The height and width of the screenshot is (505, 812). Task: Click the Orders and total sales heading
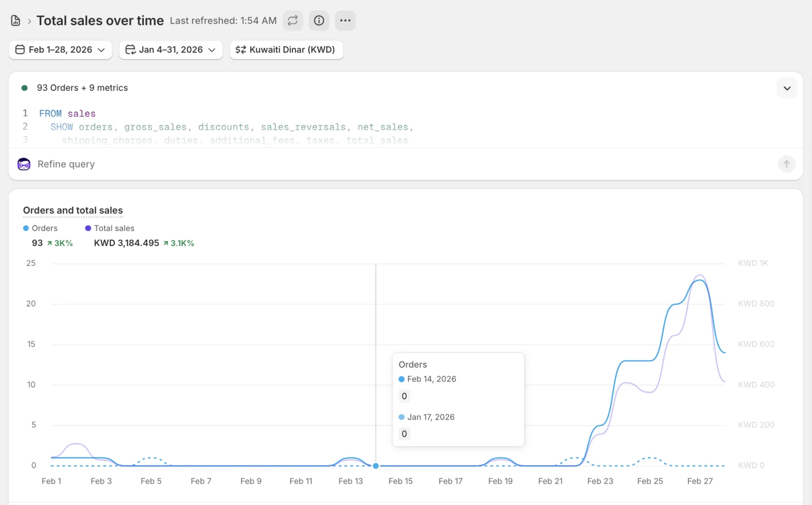point(73,211)
